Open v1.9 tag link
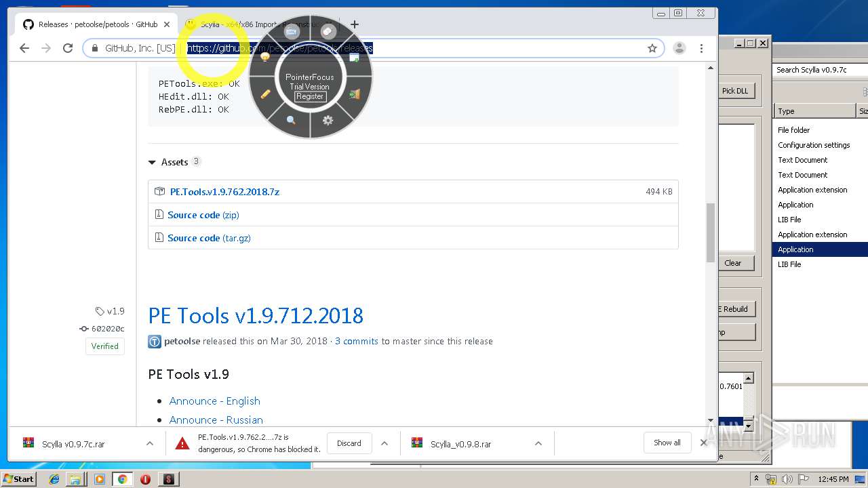This screenshot has height=488, width=868. pyautogui.click(x=111, y=311)
